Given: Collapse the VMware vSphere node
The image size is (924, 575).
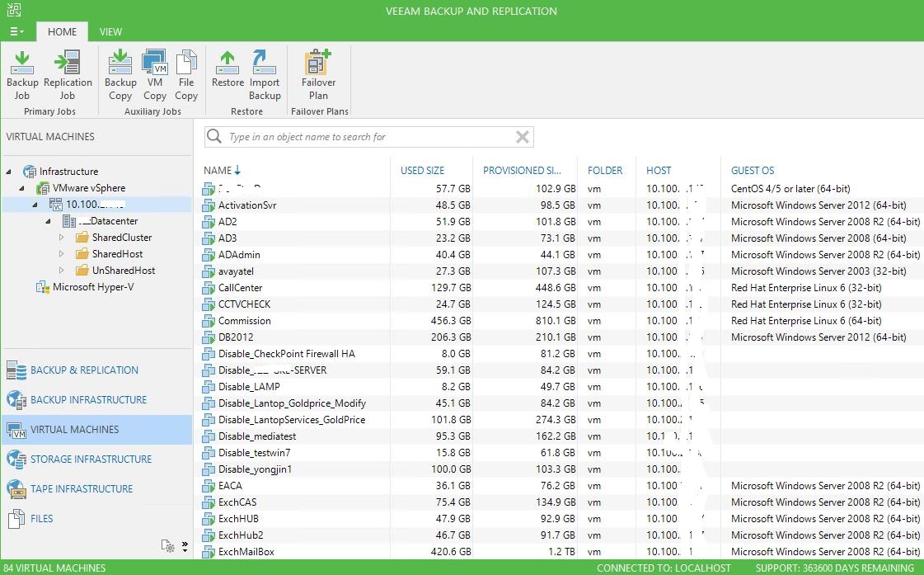Looking at the screenshot, I should 22,188.
